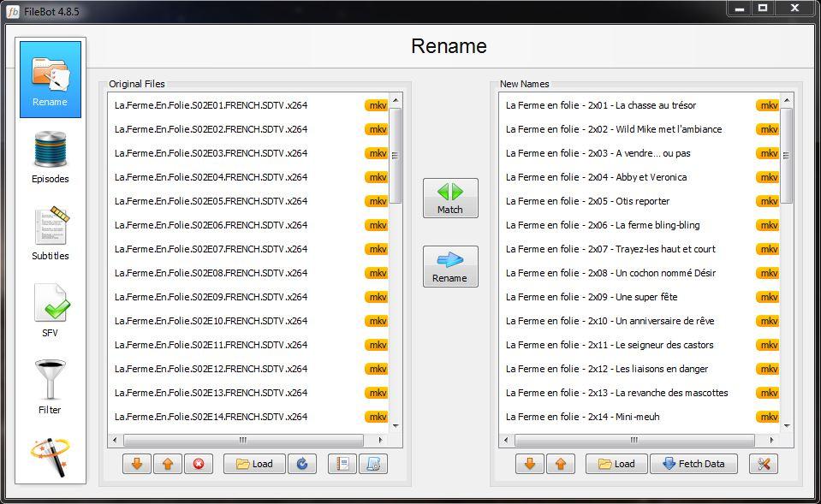The image size is (821, 504).
Task: Move new name up with the arrow button
Action: [561, 464]
